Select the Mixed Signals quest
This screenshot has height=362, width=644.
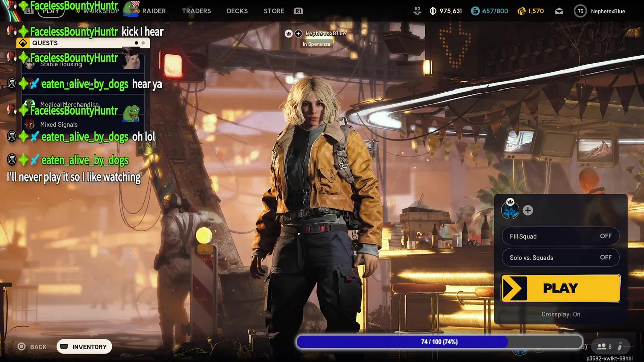[83, 124]
